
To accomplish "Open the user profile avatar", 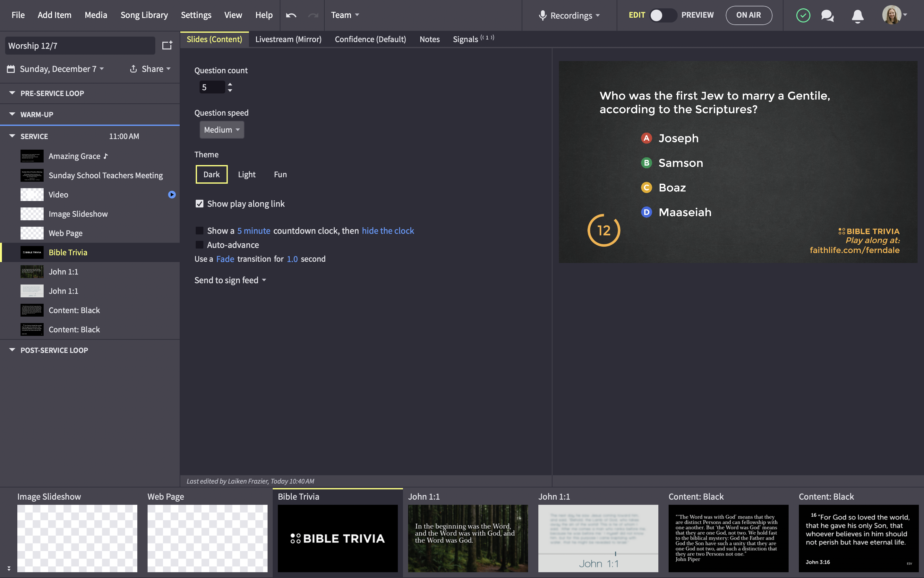I will pyautogui.click(x=892, y=15).
